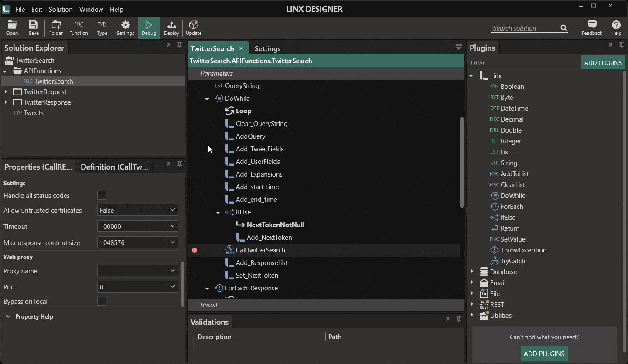Viewport: 628px width, 364px height.
Task: Remove the breakpoint dot beside CallTwitterSearch
Action: pos(195,250)
